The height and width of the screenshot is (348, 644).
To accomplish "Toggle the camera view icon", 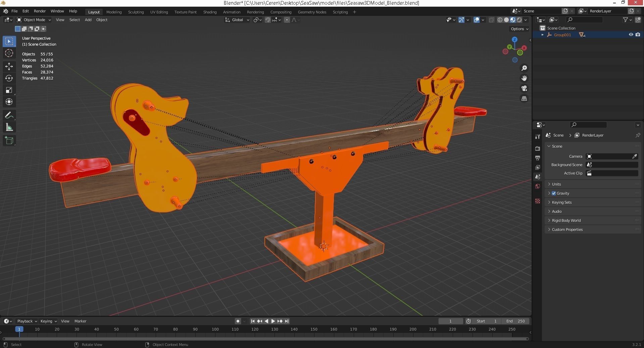I will [x=524, y=88].
